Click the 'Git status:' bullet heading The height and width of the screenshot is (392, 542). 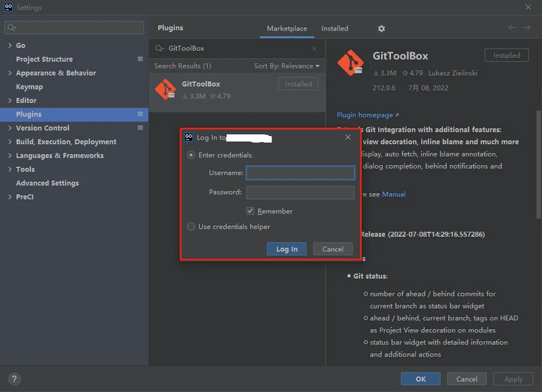[x=370, y=276]
